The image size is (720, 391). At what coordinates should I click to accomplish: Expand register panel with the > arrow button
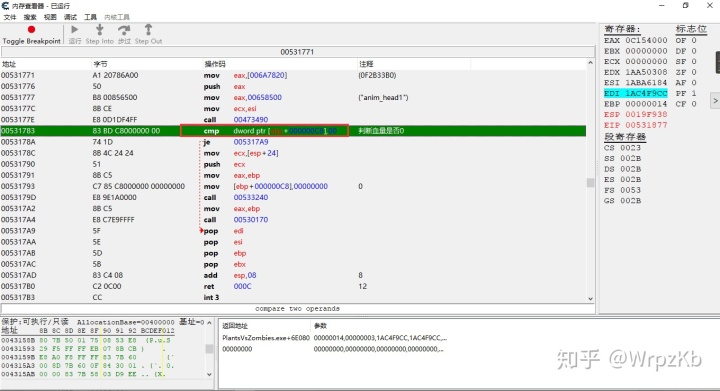coord(715,101)
